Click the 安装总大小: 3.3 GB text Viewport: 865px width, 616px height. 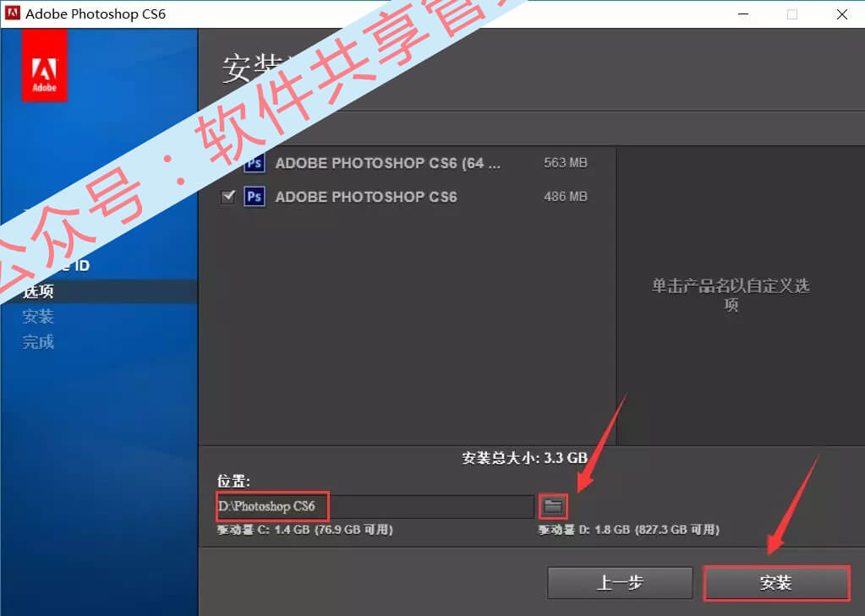click(524, 458)
